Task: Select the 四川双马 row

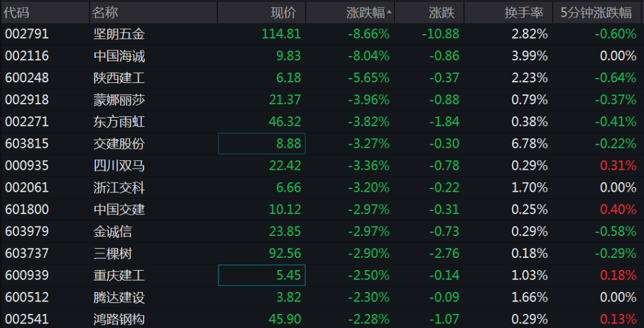Action: (119, 165)
